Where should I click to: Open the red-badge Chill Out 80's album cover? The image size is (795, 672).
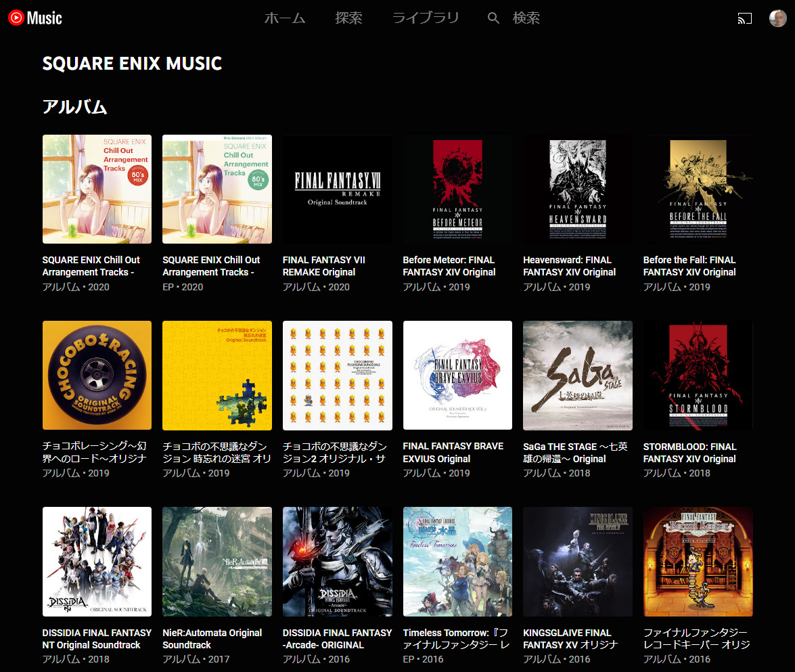(x=97, y=189)
